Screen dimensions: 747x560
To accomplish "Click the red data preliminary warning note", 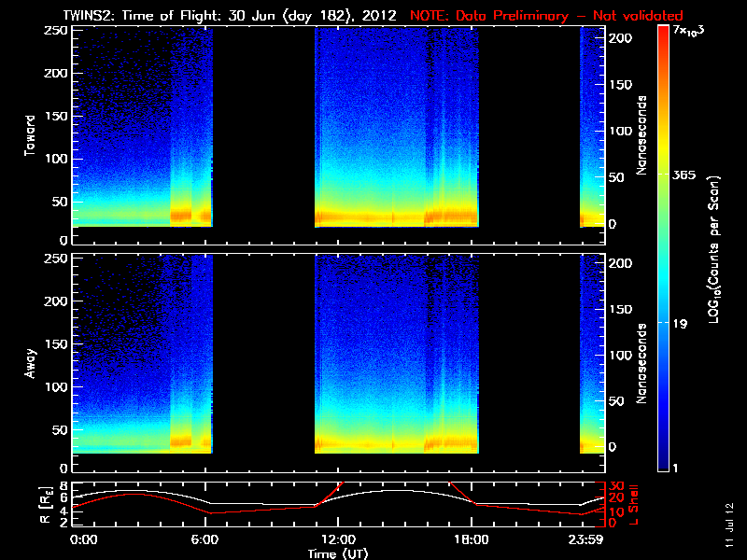I will (x=545, y=16).
